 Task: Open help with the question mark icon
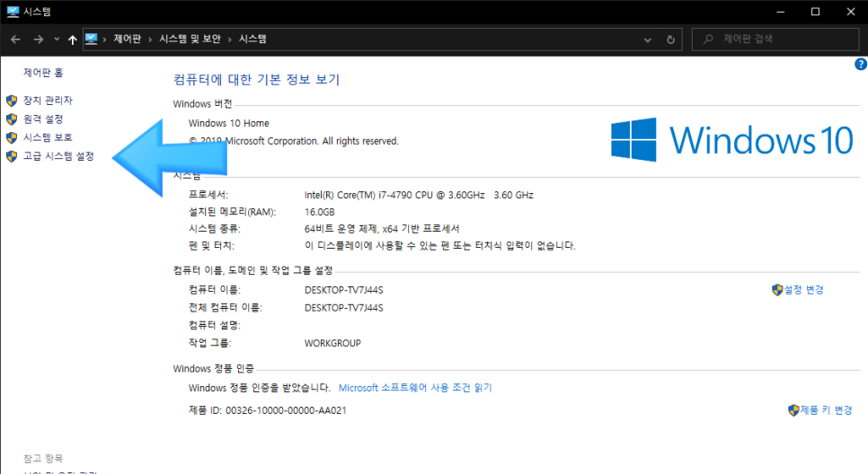click(861, 64)
